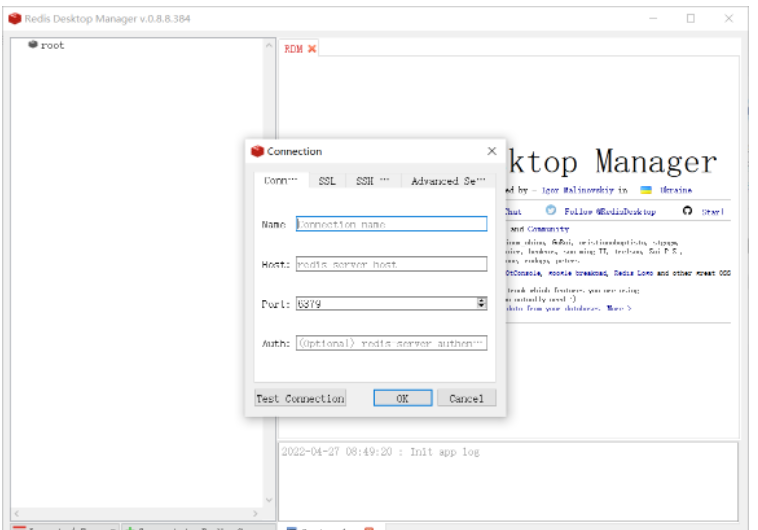Minimize the Redis Desktop Manager window
This screenshot has width=758, height=530.
pyautogui.click(x=653, y=18)
